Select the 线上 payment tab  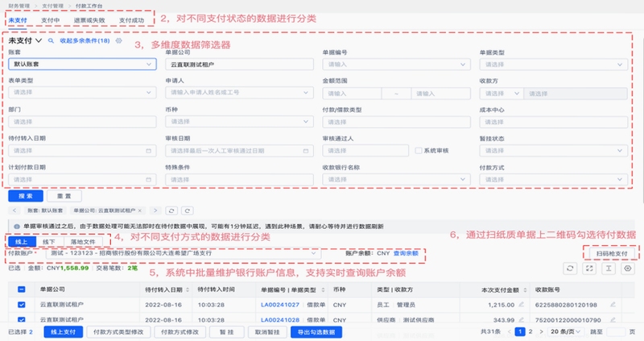click(x=22, y=242)
